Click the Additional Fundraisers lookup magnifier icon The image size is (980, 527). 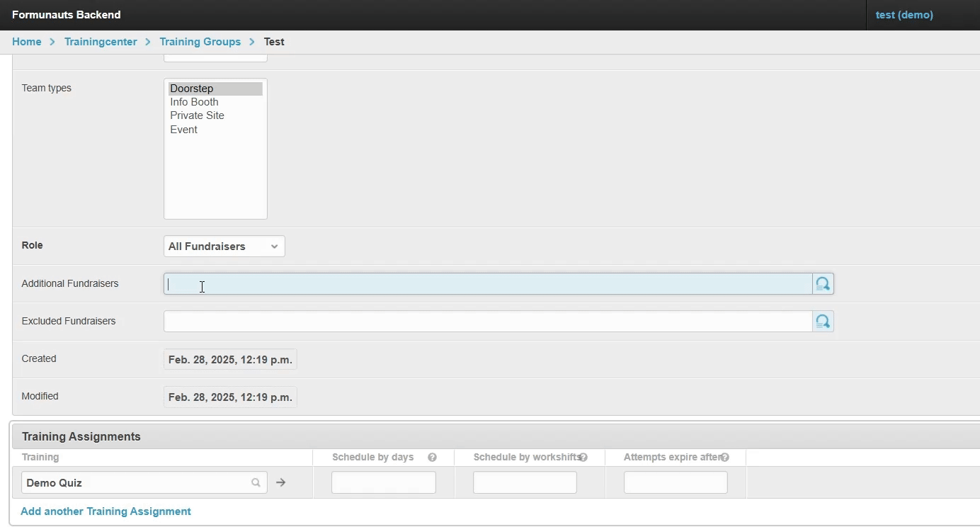[x=823, y=284]
